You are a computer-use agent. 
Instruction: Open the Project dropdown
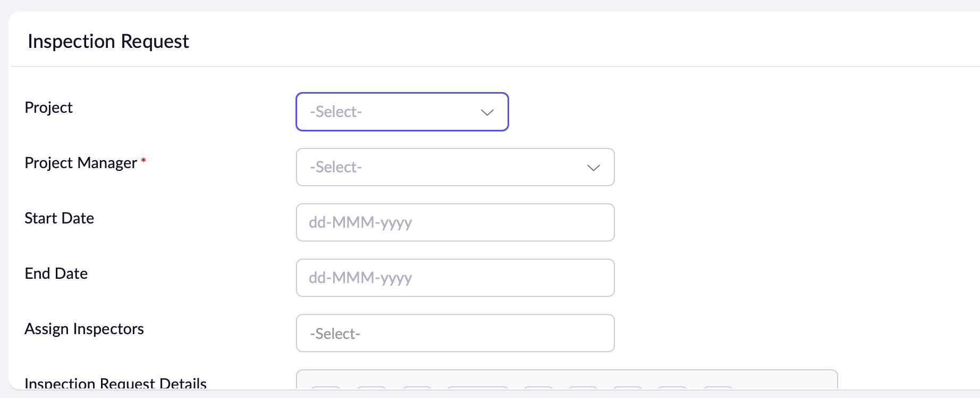(393, 112)
